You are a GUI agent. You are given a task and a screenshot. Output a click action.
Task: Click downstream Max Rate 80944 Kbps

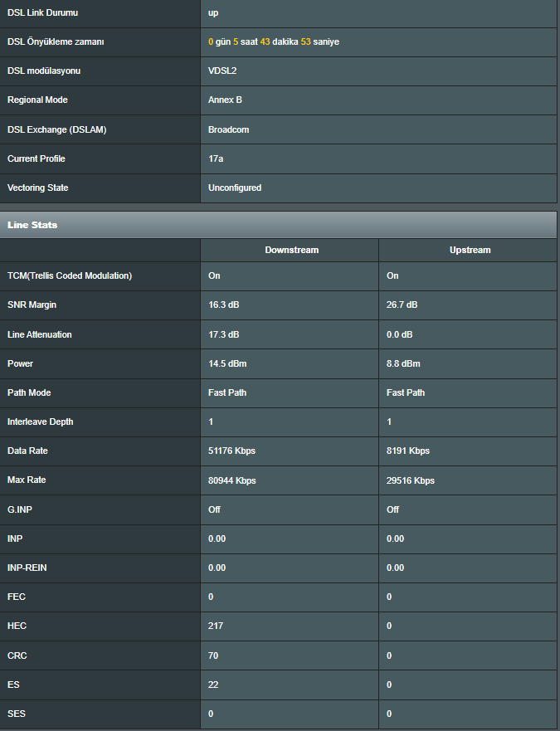[x=231, y=480]
